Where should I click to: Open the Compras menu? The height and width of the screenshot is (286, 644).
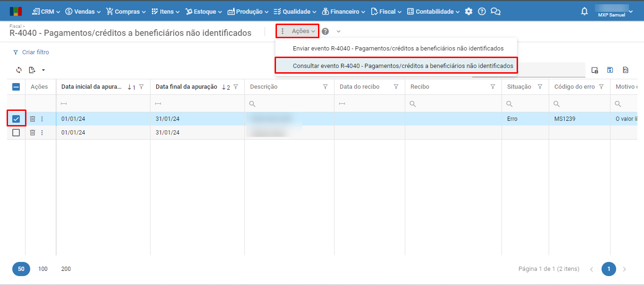tap(126, 11)
